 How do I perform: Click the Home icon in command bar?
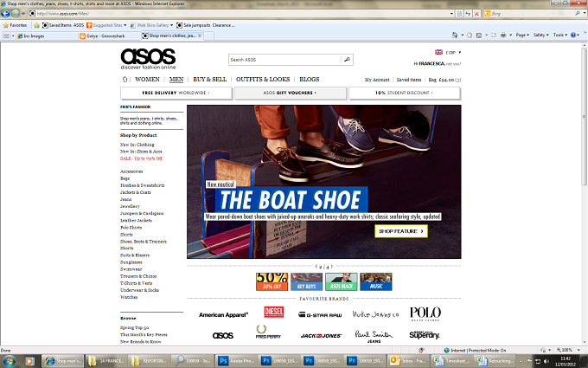pyautogui.click(x=455, y=35)
